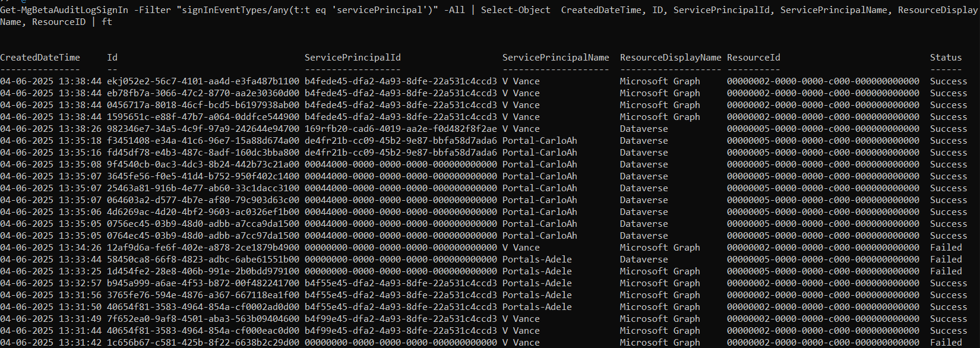Click Microsoft Graph in the 13:31:56 row
Screen dimensions: 980x348
660,295
